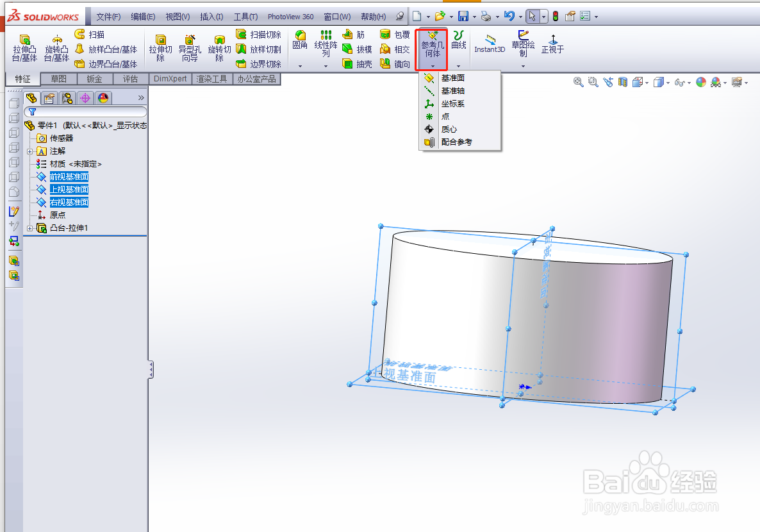Open Linear Pattern dropdown arrow
The height and width of the screenshot is (532, 760).
(x=326, y=66)
